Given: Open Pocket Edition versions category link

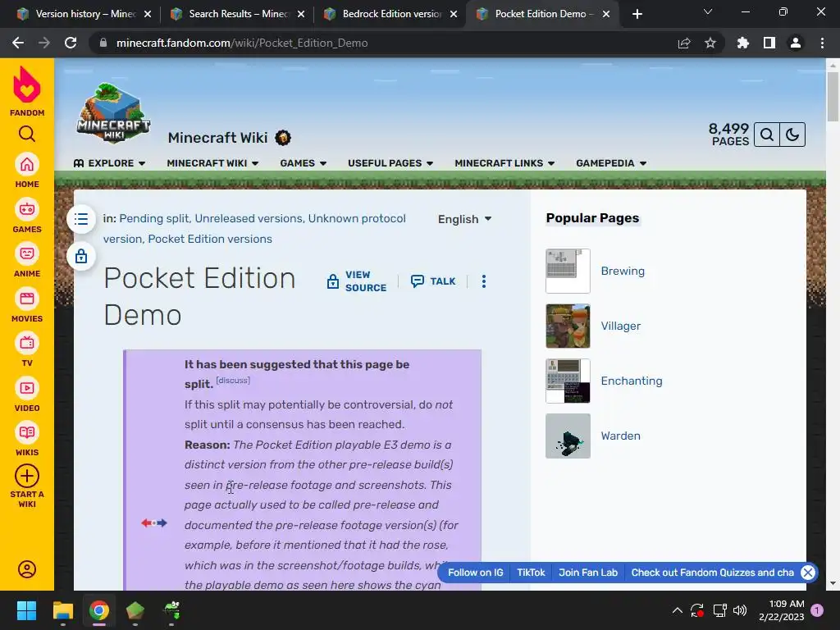Looking at the screenshot, I should [x=210, y=239].
